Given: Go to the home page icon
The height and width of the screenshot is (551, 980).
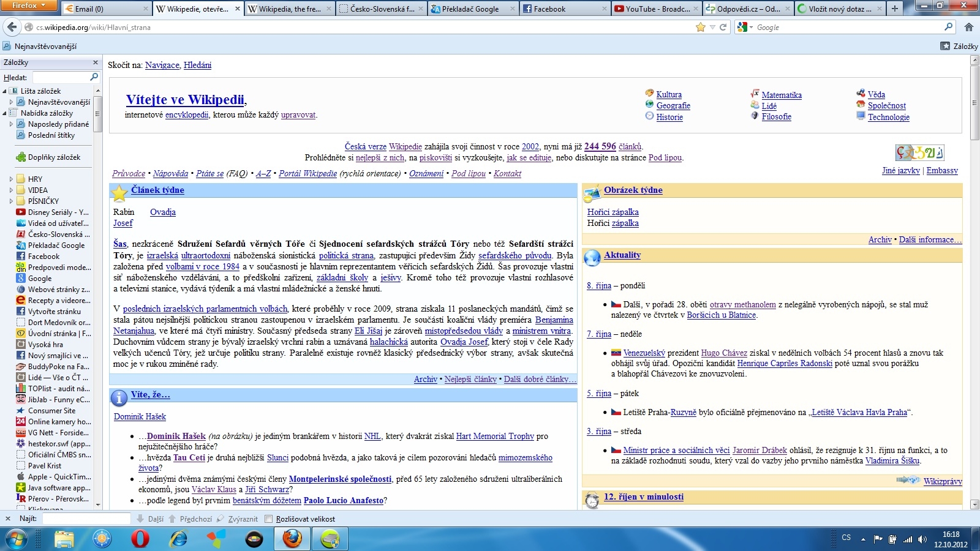Looking at the screenshot, I should pos(968,27).
